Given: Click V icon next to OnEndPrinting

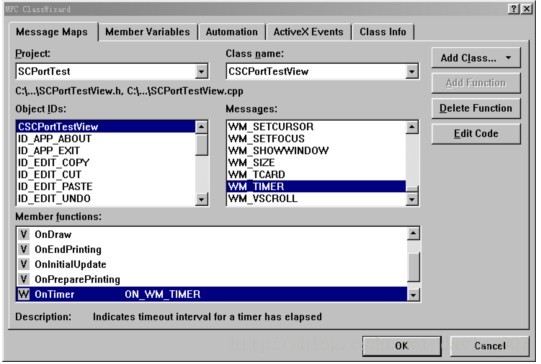Looking at the screenshot, I should [23, 249].
